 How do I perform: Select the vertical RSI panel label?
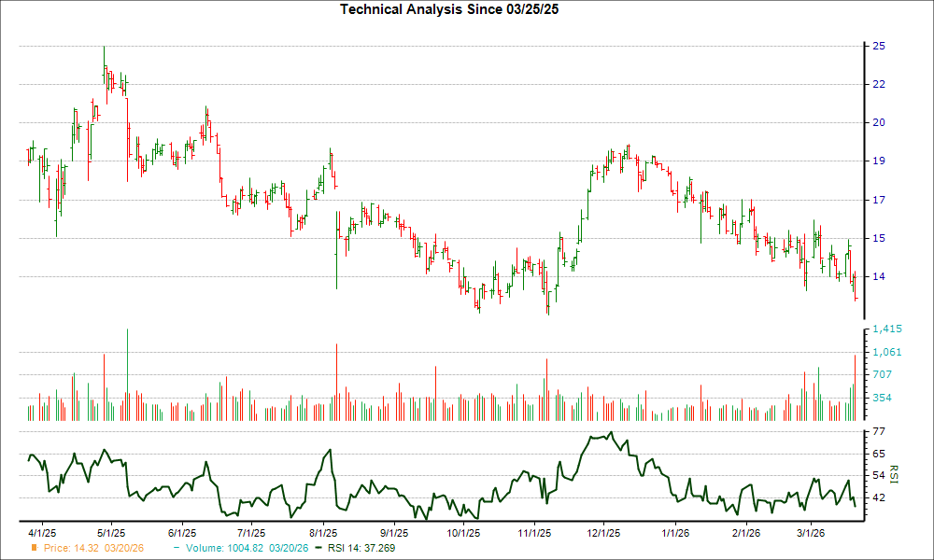click(894, 474)
